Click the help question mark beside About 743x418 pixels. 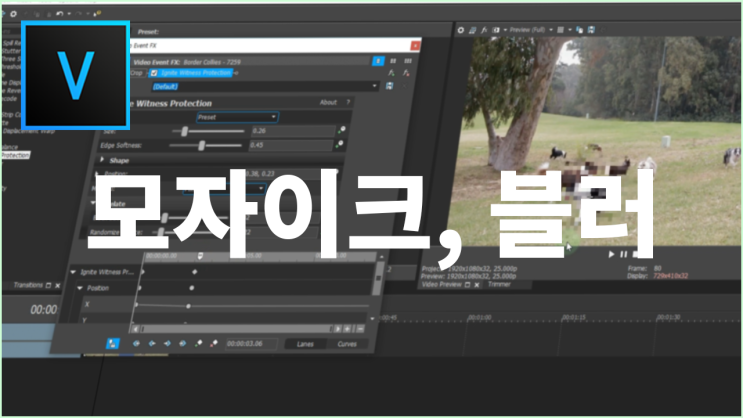click(x=348, y=102)
